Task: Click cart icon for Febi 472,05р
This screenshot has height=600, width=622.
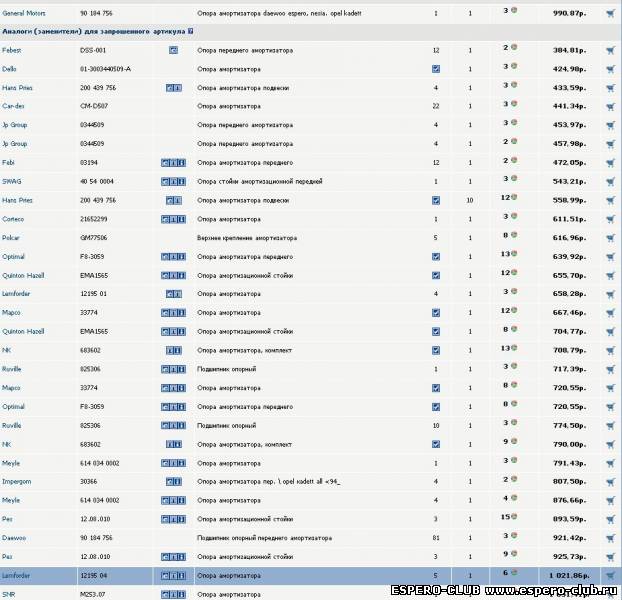Action: click(x=610, y=163)
